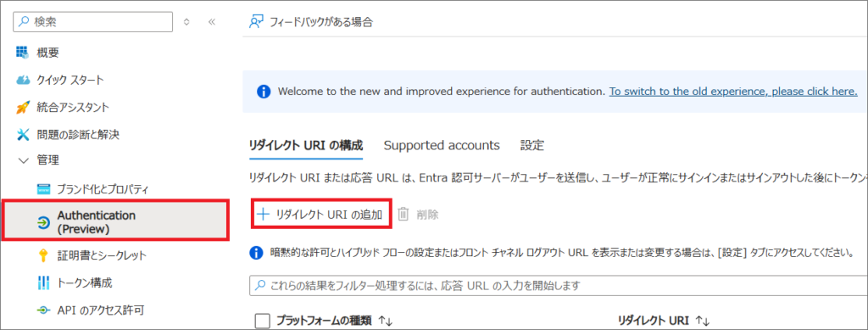Screen dimensions: 868x330
Task: Click 'To switch to the old experience' link
Action: pos(733,92)
